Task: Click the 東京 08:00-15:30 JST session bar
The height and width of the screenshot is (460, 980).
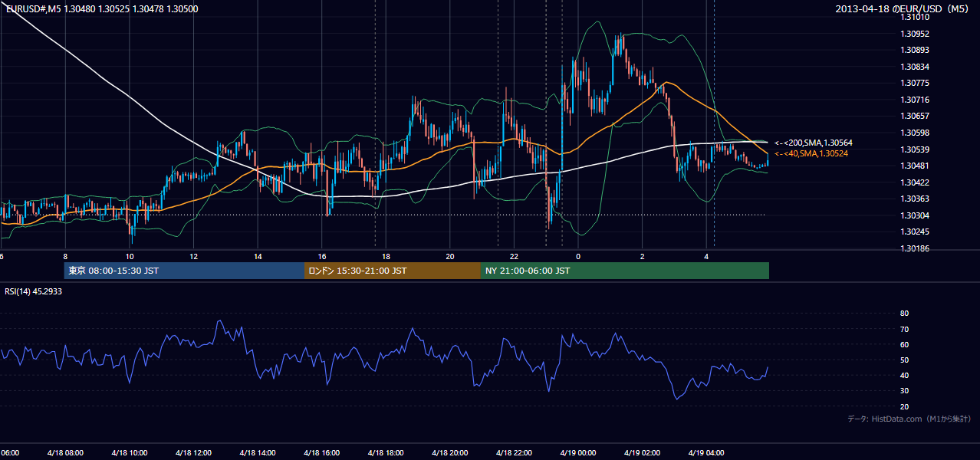Action: point(184,271)
